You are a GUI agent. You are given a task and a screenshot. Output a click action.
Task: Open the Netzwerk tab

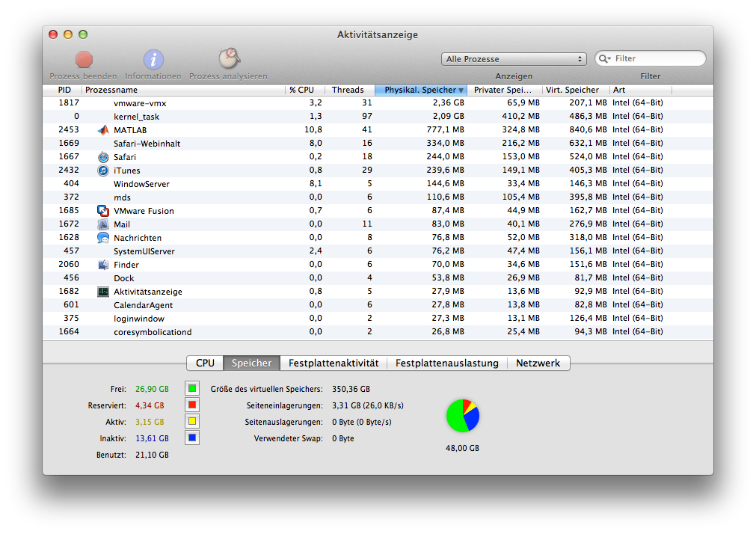538,363
